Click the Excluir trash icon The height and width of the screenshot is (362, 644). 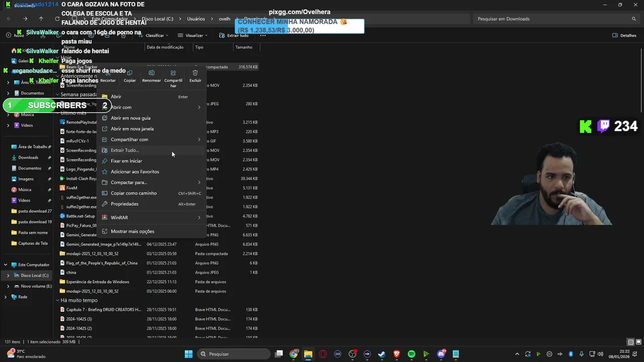pyautogui.click(x=195, y=73)
